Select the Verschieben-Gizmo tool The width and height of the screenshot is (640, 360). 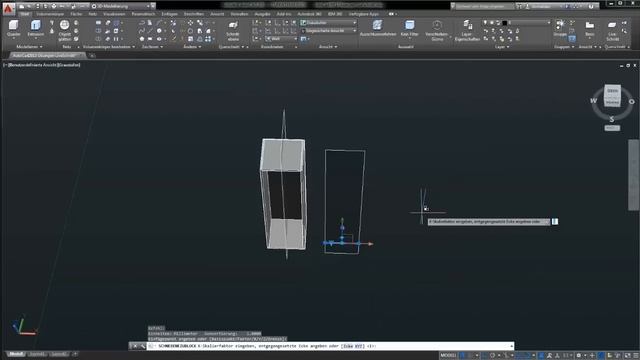point(437,30)
